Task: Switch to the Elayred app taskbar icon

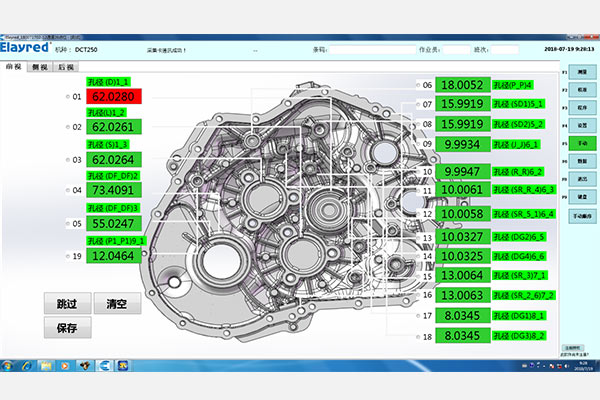Action: click(x=104, y=366)
